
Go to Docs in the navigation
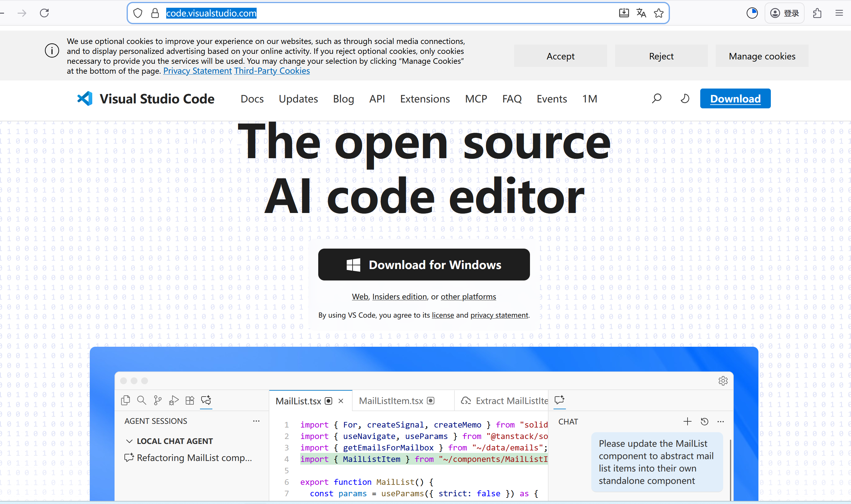click(252, 99)
